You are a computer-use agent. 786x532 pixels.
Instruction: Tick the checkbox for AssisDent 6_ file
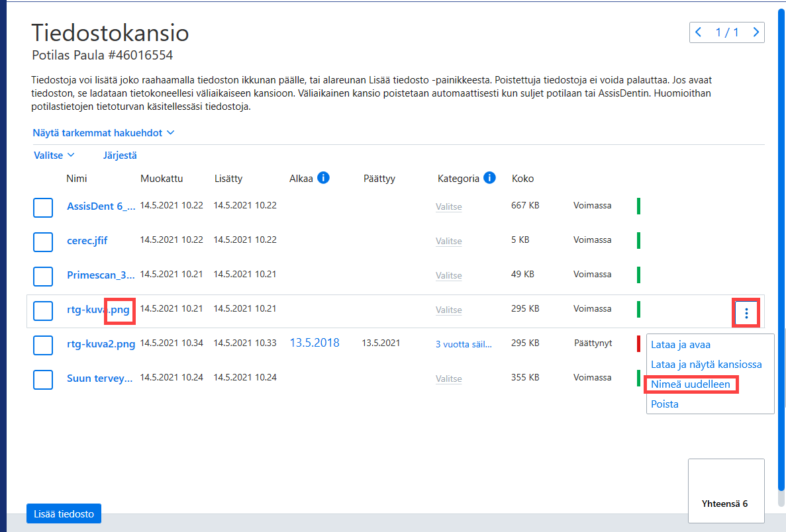click(x=43, y=207)
